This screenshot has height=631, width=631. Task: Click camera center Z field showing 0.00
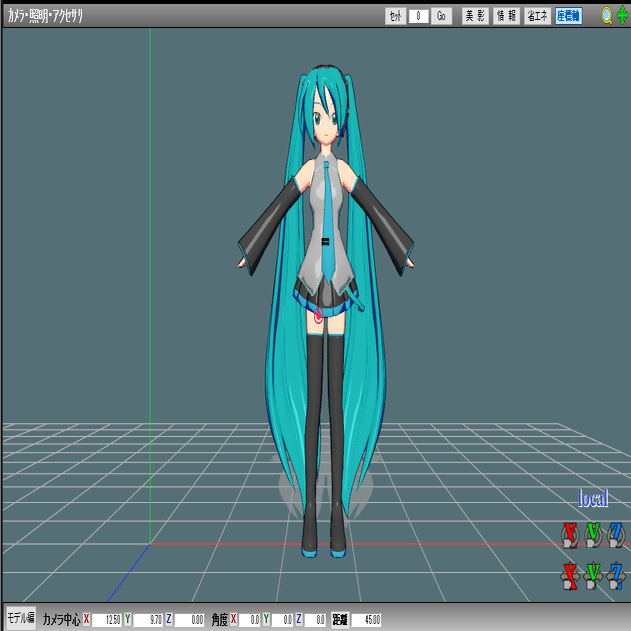click(x=190, y=620)
